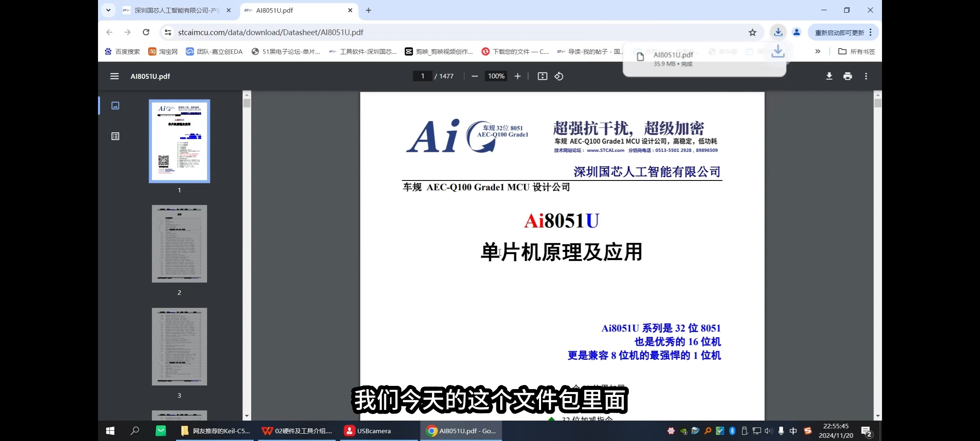Viewport: 980px width, 441px height.
Task: Click the page number input field
Action: (423, 76)
